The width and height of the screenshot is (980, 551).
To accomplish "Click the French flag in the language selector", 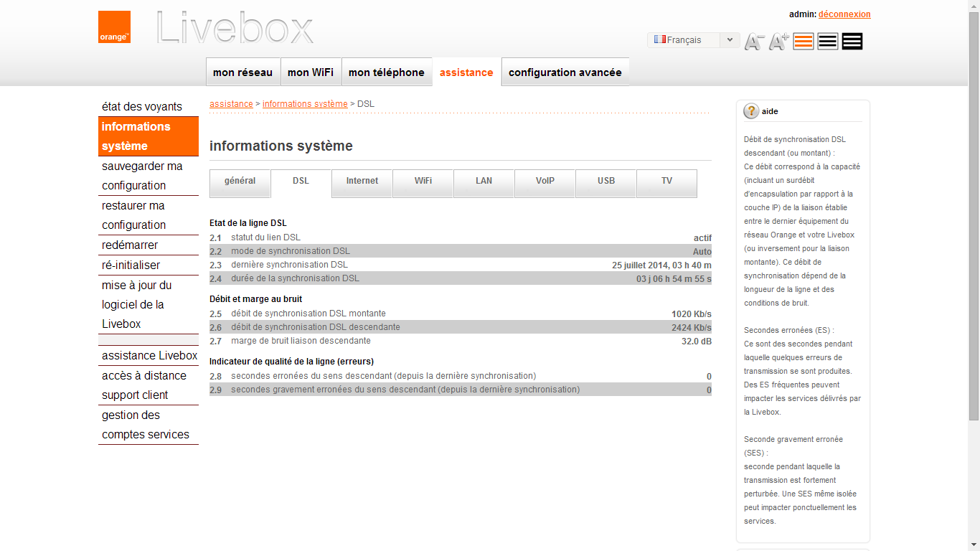I will (659, 39).
